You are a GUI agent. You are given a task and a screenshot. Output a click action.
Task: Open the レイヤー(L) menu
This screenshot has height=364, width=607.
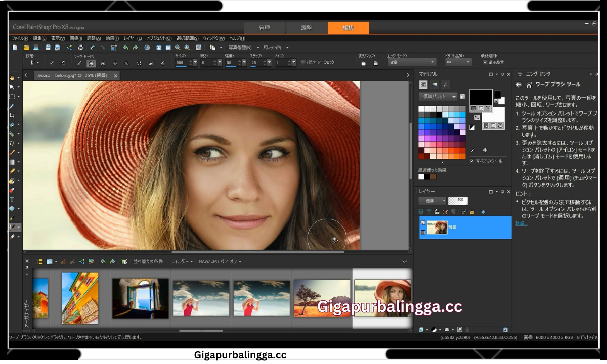pos(133,38)
